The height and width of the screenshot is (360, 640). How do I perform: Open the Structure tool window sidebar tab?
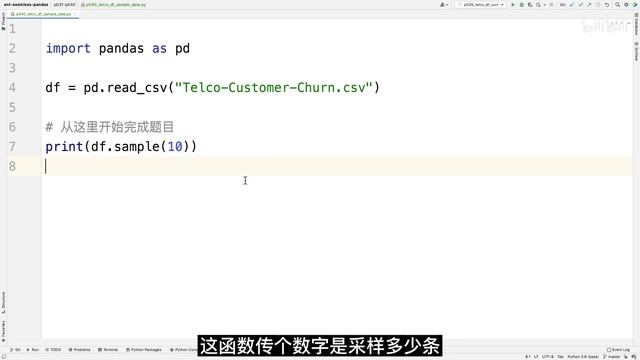coord(3,302)
